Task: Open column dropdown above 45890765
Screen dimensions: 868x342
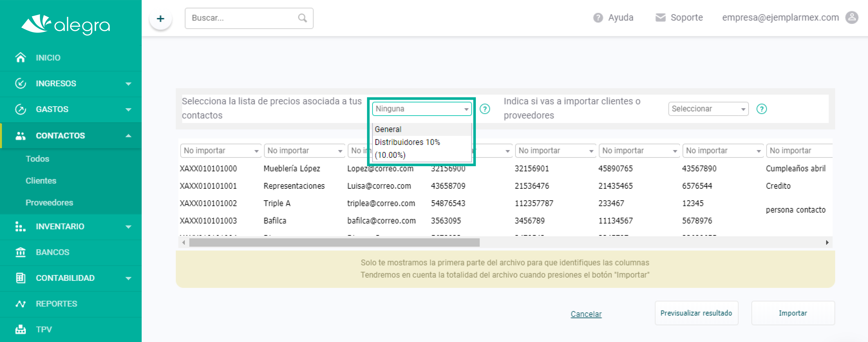Action: [639, 151]
